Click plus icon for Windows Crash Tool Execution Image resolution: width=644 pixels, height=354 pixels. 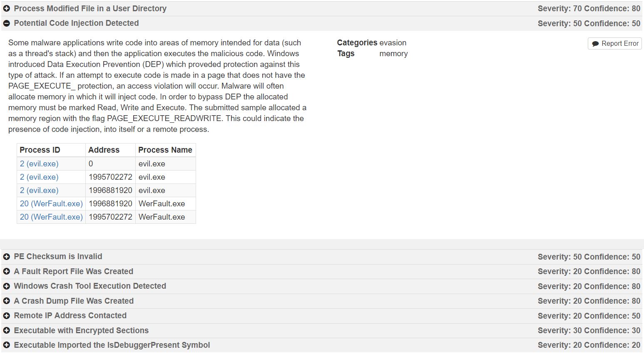pos(7,286)
